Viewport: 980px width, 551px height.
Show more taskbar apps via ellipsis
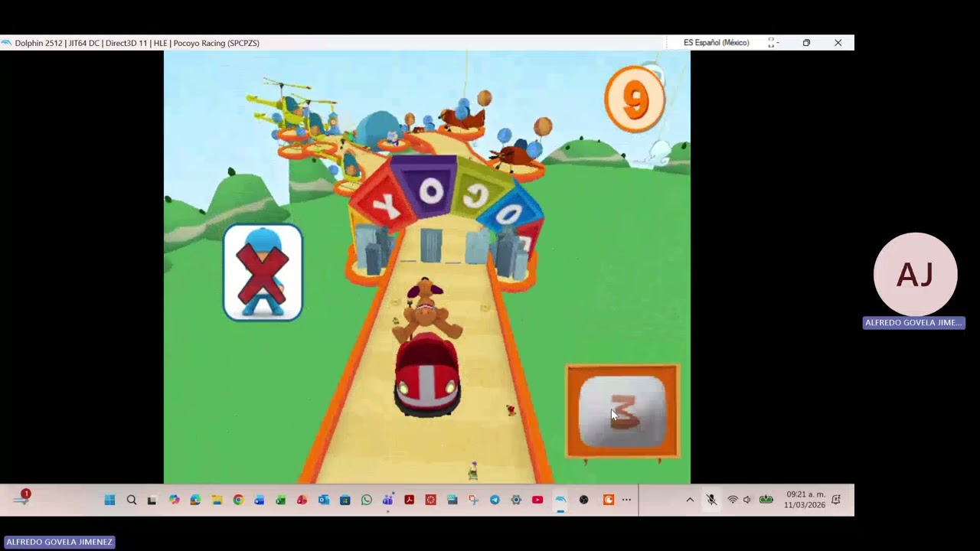[626, 500]
